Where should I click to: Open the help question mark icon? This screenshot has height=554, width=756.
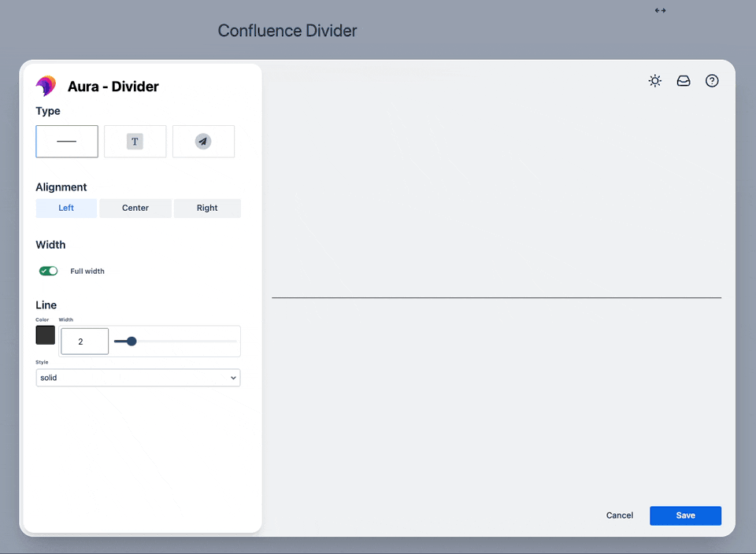pyautogui.click(x=712, y=81)
